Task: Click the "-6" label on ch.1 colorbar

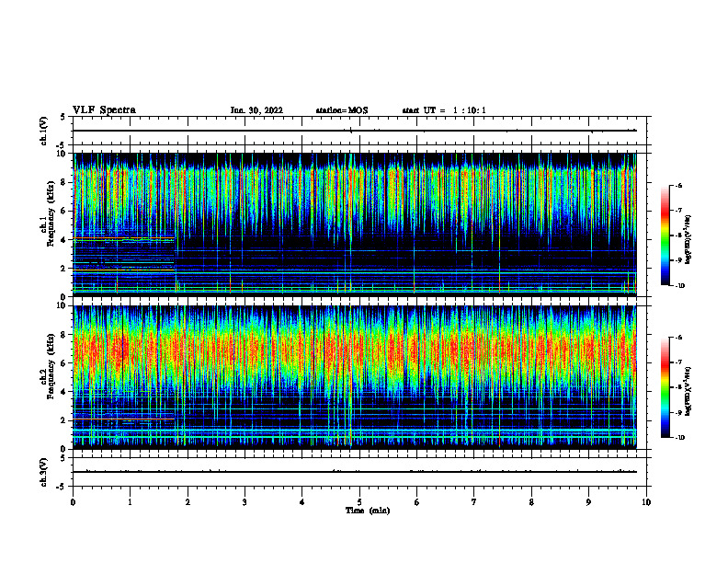Action: click(678, 185)
